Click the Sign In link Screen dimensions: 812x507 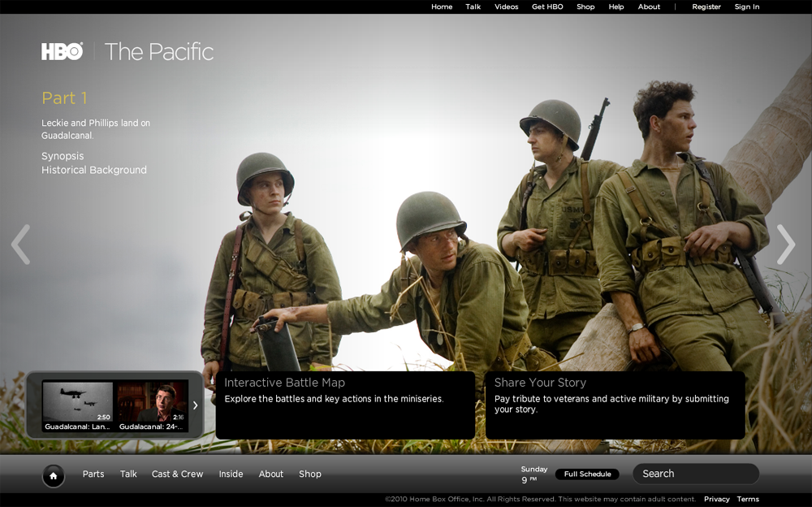tap(747, 6)
